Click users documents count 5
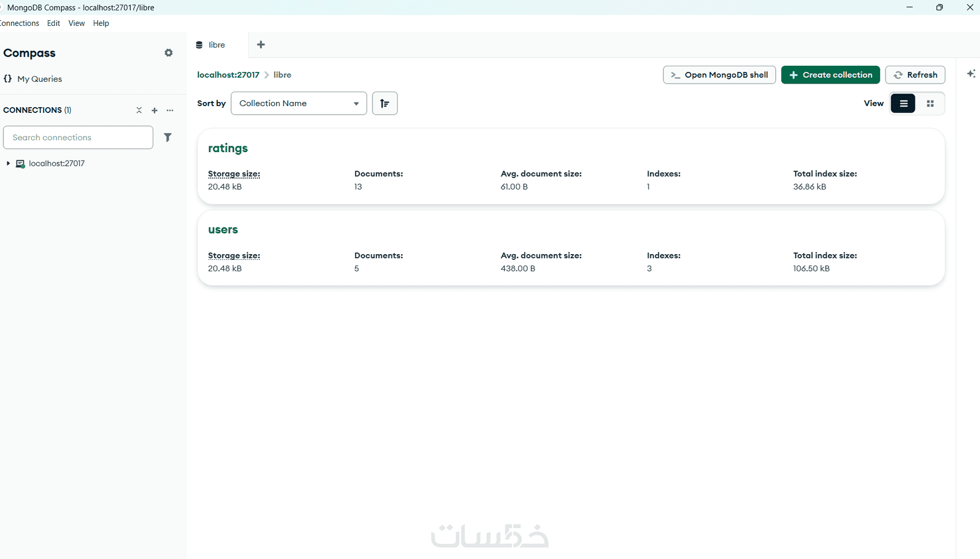The width and height of the screenshot is (980, 559). pyautogui.click(x=357, y=269)
